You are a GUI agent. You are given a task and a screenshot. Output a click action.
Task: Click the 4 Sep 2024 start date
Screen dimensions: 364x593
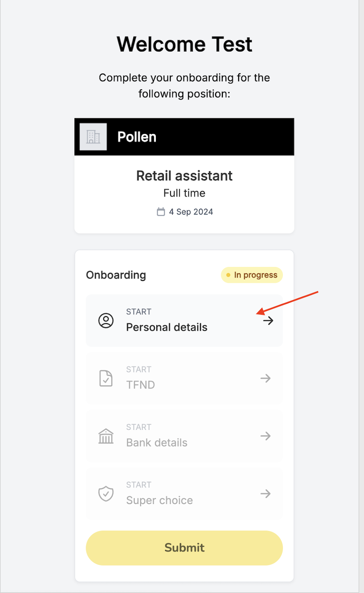[191, 212]
